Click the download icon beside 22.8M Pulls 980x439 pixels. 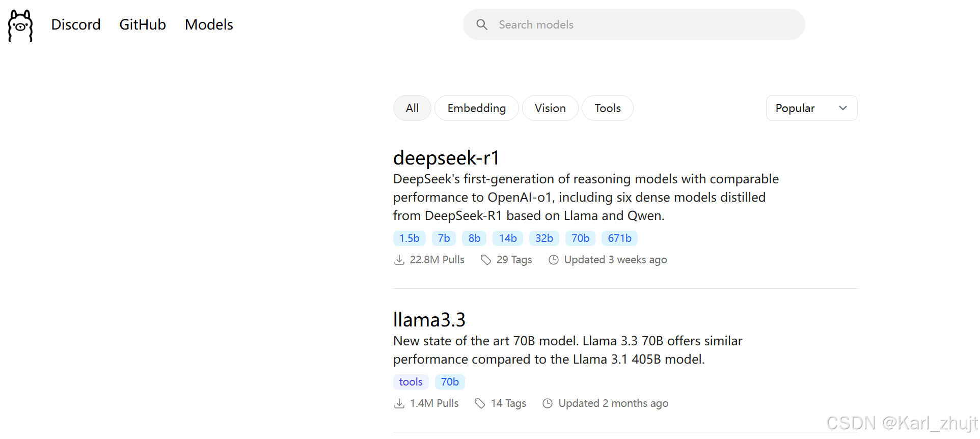[399, 260]
